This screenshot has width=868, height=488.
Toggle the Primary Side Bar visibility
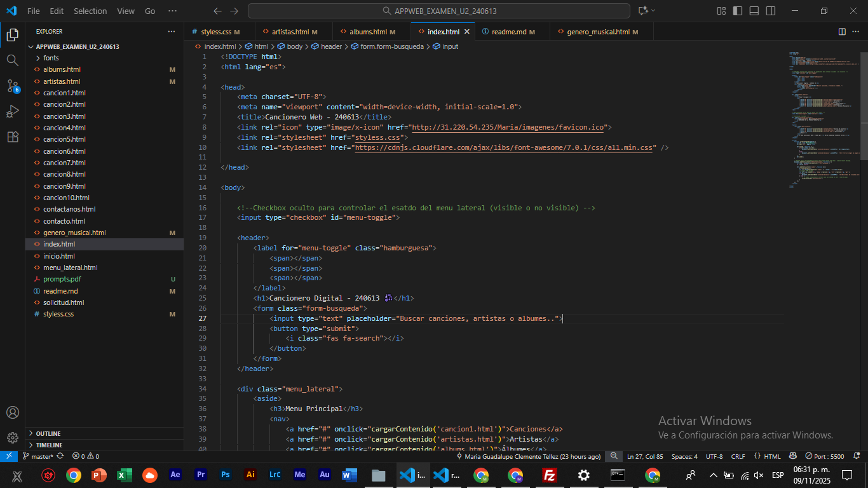738,11
